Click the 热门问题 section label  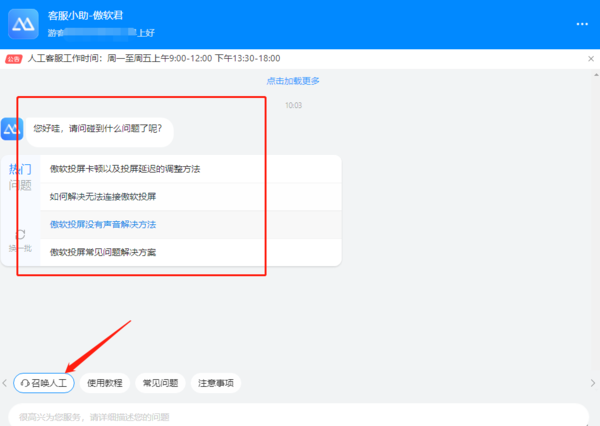point(20,177)
